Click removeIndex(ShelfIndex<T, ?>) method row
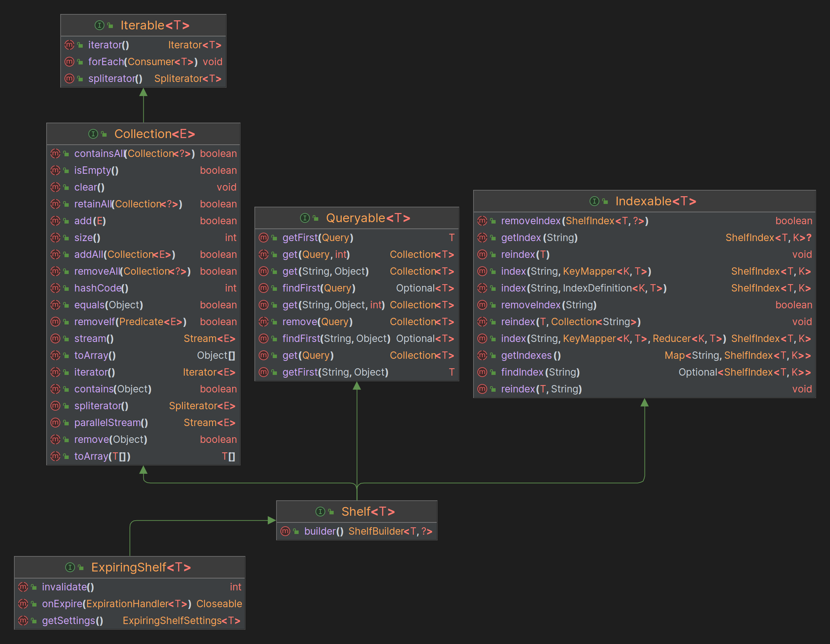830x644 pixels. point(645,221)
